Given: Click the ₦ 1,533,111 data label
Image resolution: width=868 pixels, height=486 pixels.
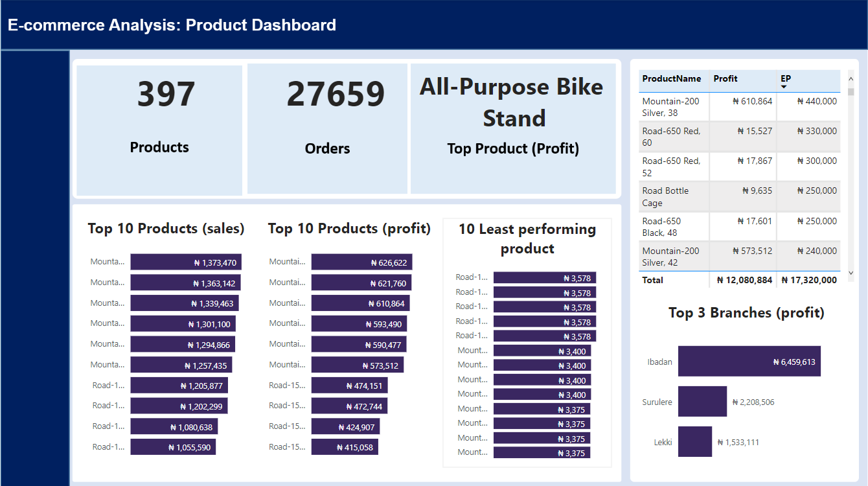Looking at the screenshot, I should point(738,442).
